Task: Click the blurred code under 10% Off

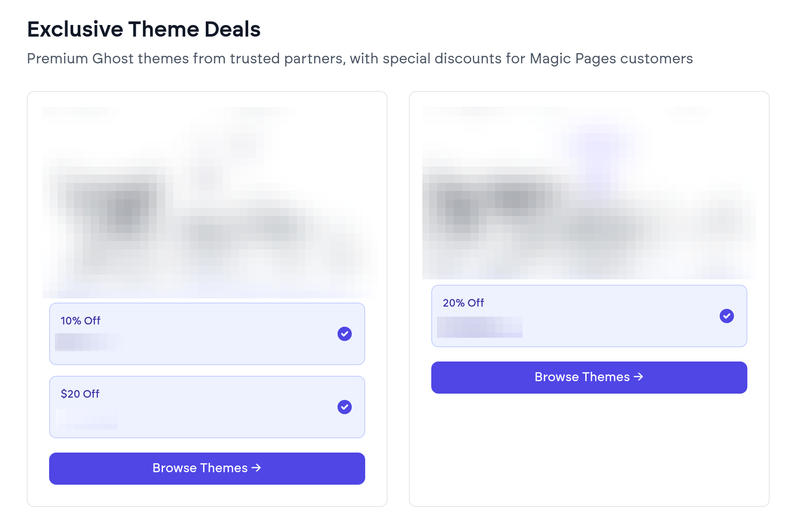Action: (89, 342)
